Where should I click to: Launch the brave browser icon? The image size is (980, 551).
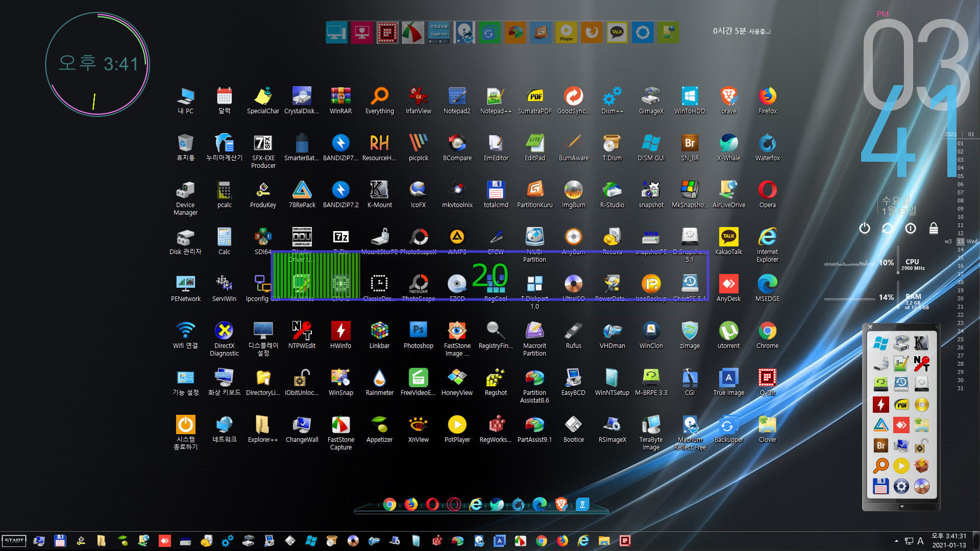[x=728, y=100]
